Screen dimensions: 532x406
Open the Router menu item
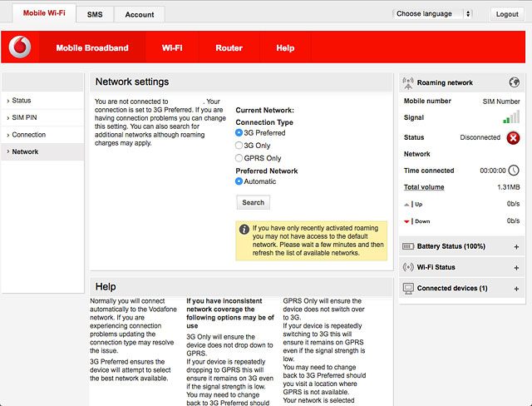pos(229,48)
